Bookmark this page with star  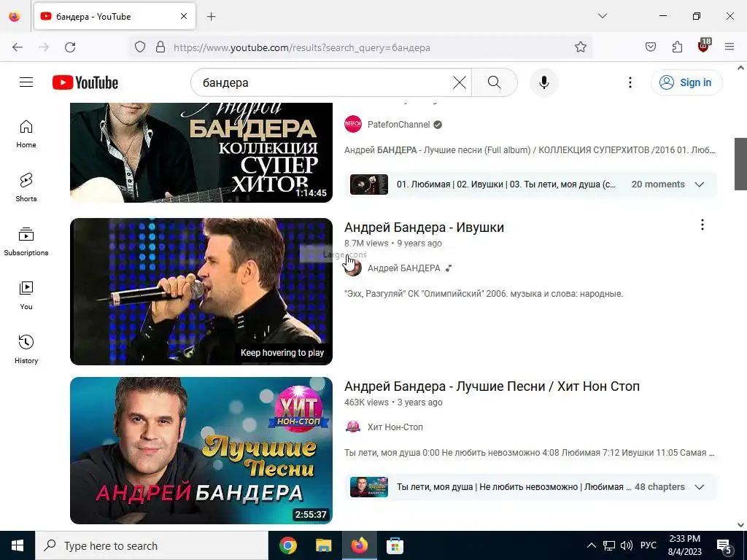[x=580, y=47]
